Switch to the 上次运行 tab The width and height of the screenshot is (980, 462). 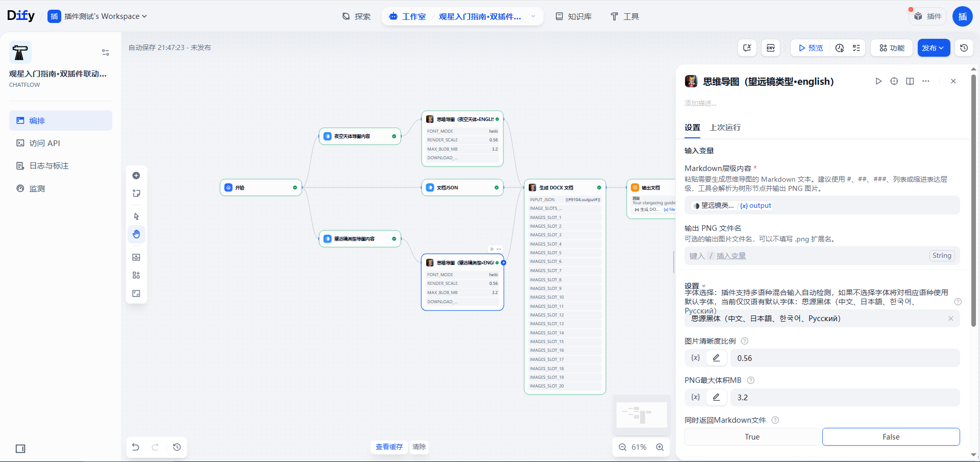725,128
